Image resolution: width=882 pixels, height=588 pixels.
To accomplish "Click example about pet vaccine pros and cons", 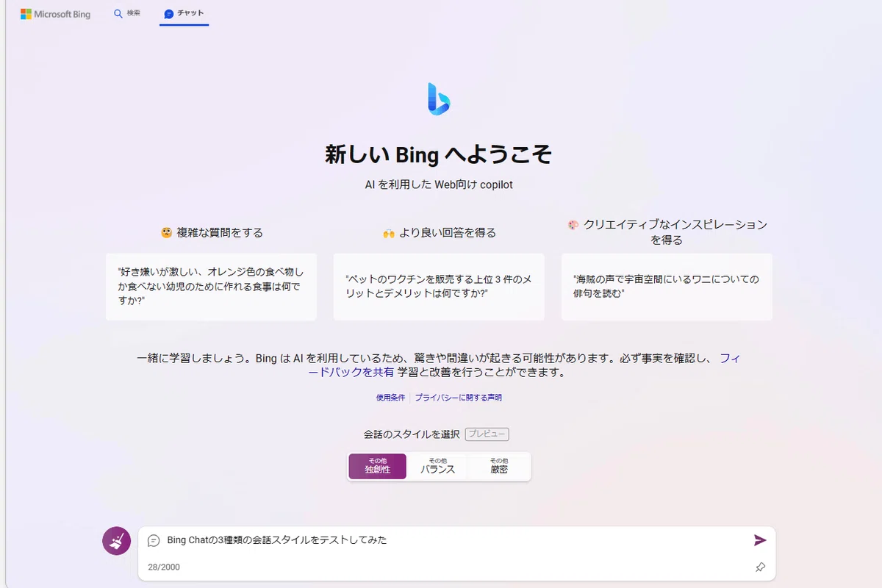I will coord(439,287).
